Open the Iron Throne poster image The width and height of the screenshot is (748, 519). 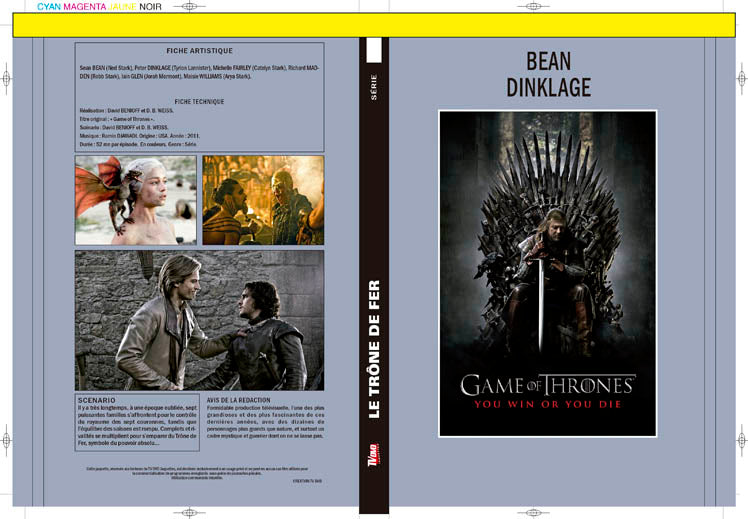point(548,273)
